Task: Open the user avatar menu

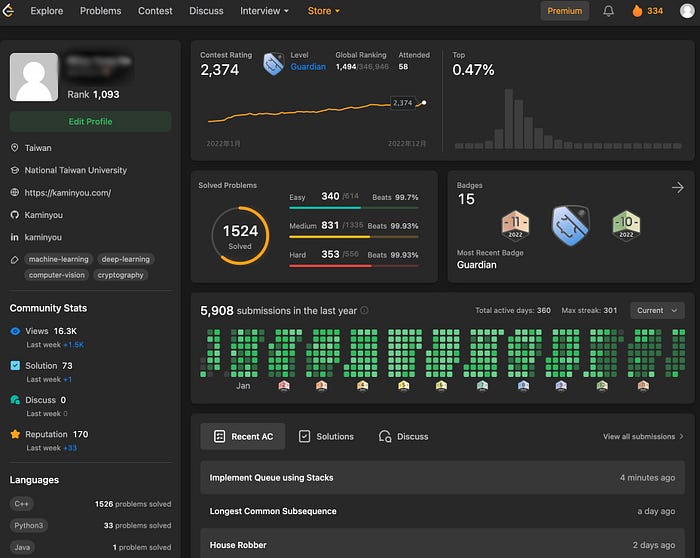Action: (687, 11)
